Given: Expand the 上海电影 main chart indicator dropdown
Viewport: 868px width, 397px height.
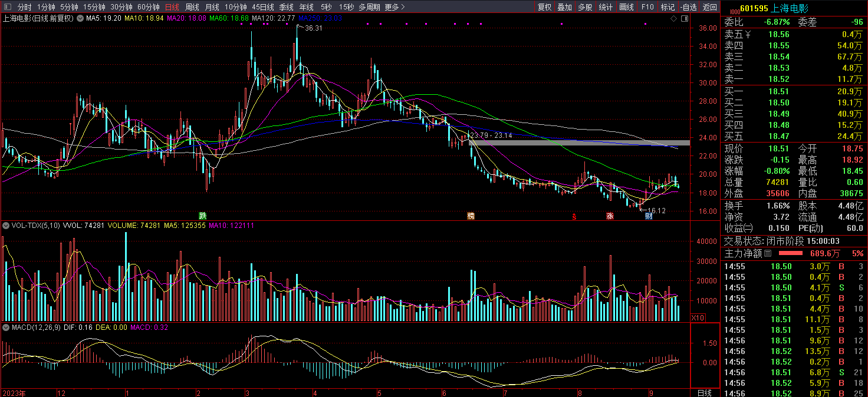Looking at the screenshot, I should pyautogui.click(x=80, y=18).
